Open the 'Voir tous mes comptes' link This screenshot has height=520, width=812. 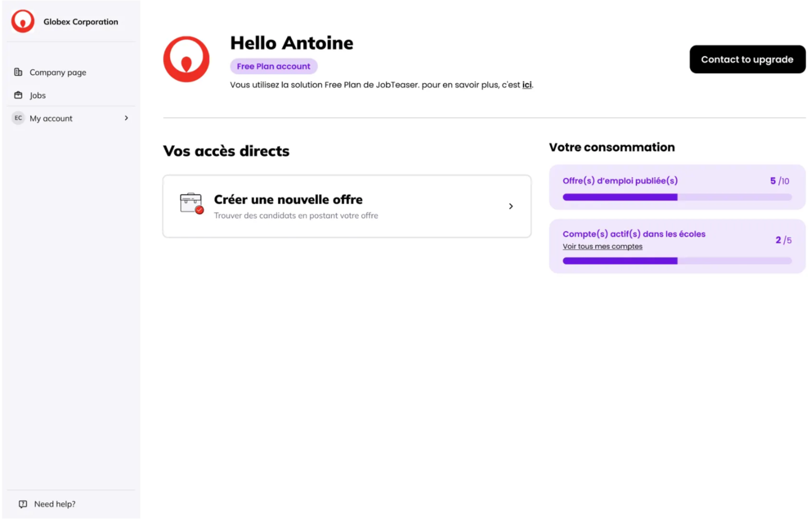click(602, 247)
